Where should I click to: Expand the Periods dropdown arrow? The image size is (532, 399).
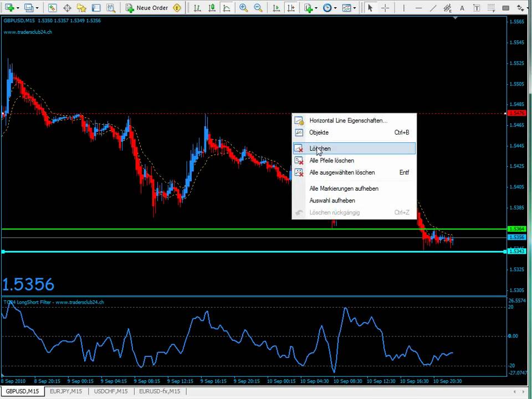335,8
